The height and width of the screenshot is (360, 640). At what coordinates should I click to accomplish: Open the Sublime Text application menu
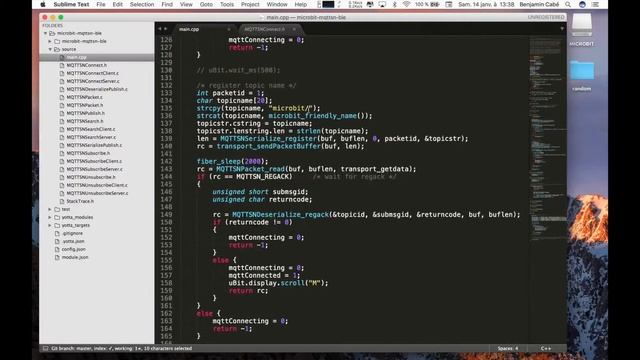tap(71, 4)
